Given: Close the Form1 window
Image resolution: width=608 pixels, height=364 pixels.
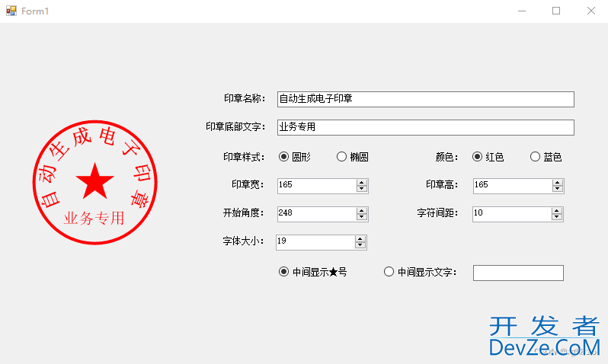Looking at the screenshot, I should pyautogui.click(x=591, y=11).
